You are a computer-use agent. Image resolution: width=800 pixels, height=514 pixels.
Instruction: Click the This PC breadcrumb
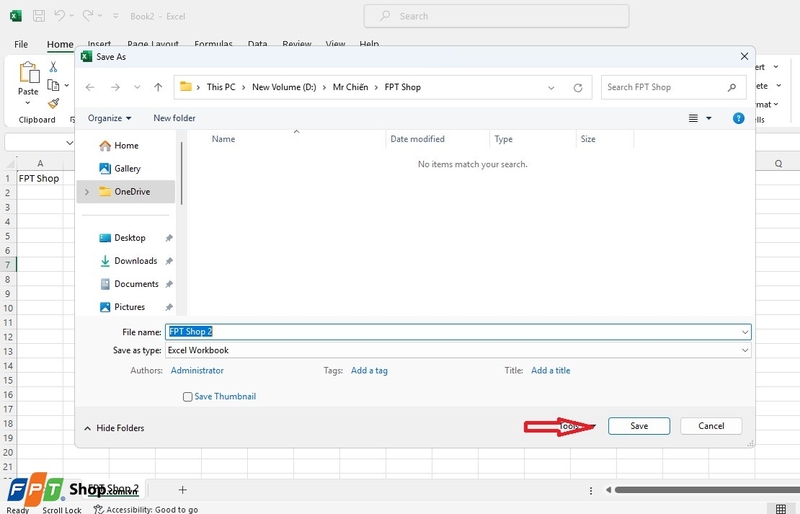coord(221,87)
